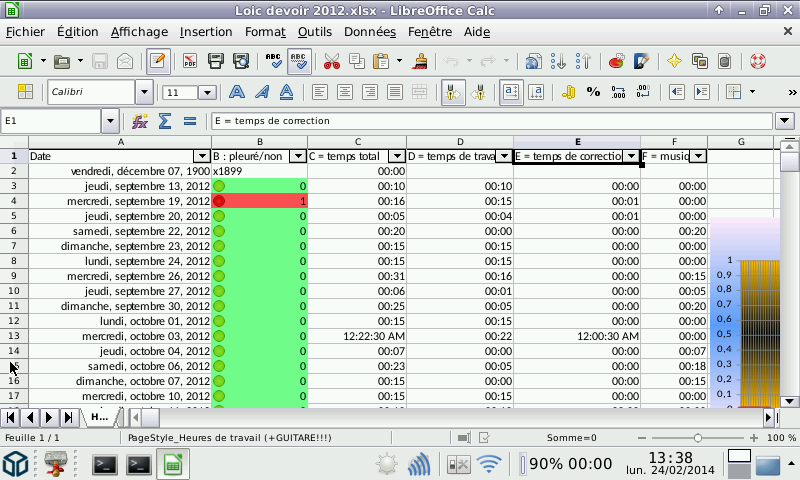Screen dimensions: 800x480
Task: Click the formula input line
Action: [x=492, y=121]
